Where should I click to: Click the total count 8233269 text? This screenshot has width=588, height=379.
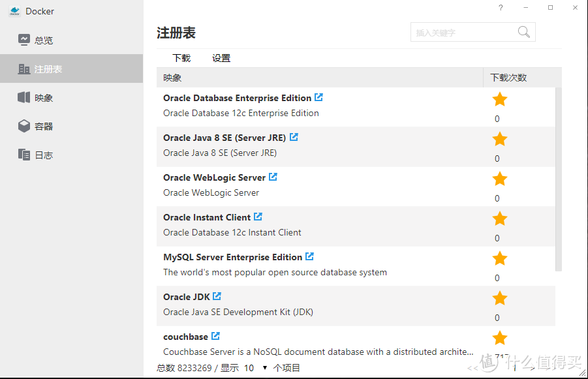pos(194,368)
